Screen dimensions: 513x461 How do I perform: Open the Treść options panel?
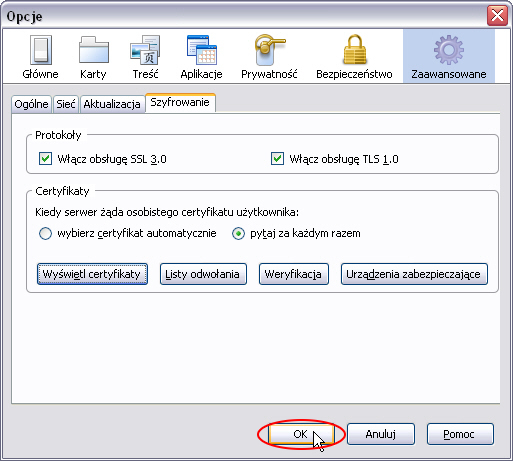(x=145, y=57)
